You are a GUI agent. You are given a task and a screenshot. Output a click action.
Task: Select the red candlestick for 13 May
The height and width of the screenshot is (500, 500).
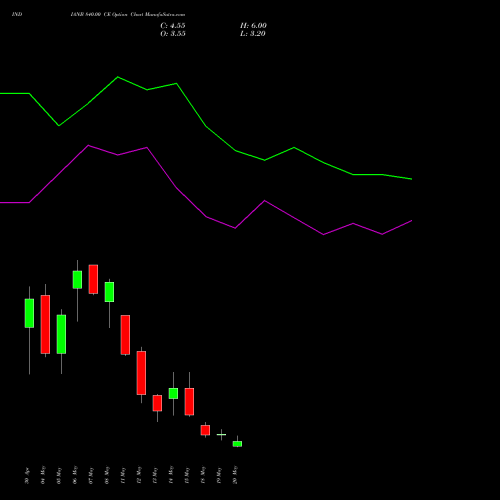pyautogui.click(x=157, y=403)
